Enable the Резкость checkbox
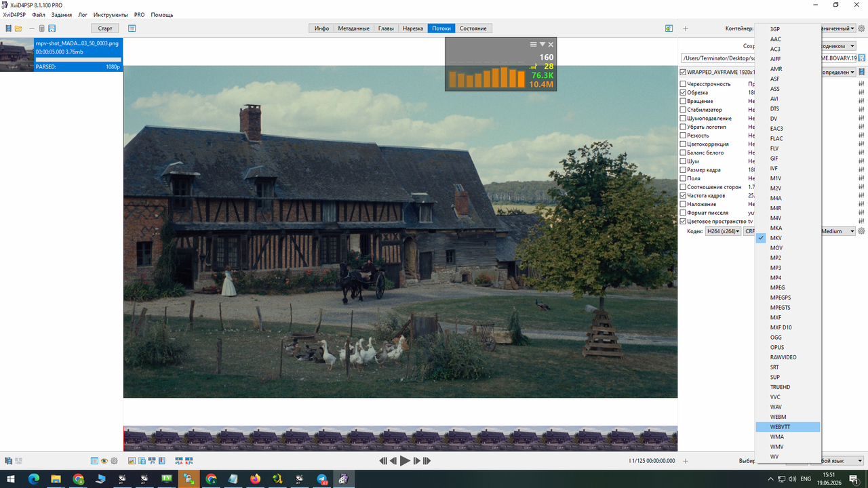 [x=683, y=136]
